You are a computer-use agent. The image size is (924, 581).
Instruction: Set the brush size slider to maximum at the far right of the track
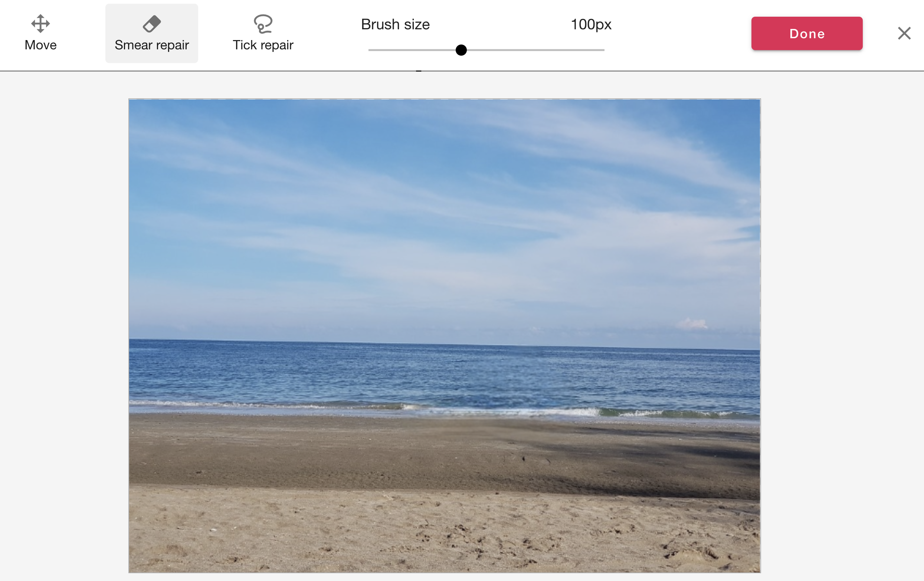click(603, 50)
